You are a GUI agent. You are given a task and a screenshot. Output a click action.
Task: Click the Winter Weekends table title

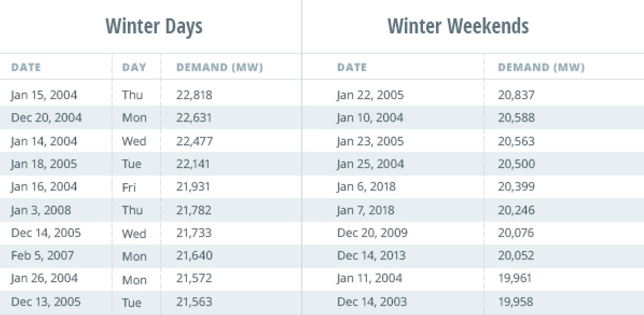click(x=458, y=26)
